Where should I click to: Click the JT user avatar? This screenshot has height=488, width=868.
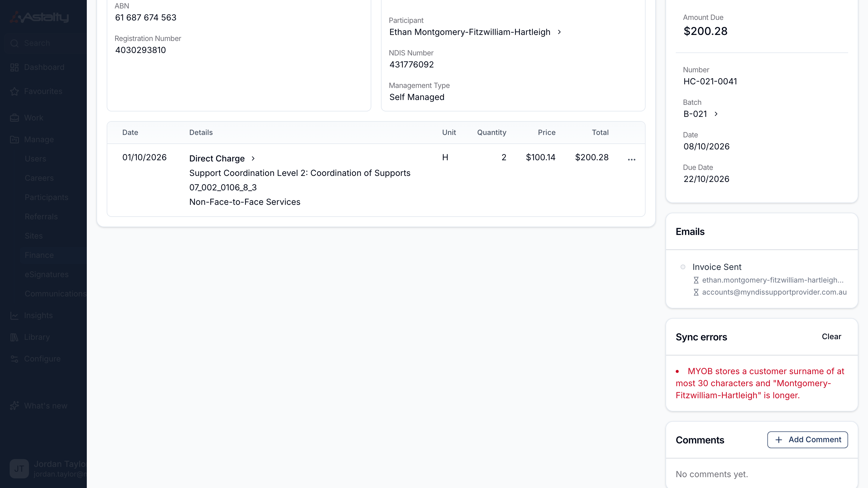coord(19,468)
